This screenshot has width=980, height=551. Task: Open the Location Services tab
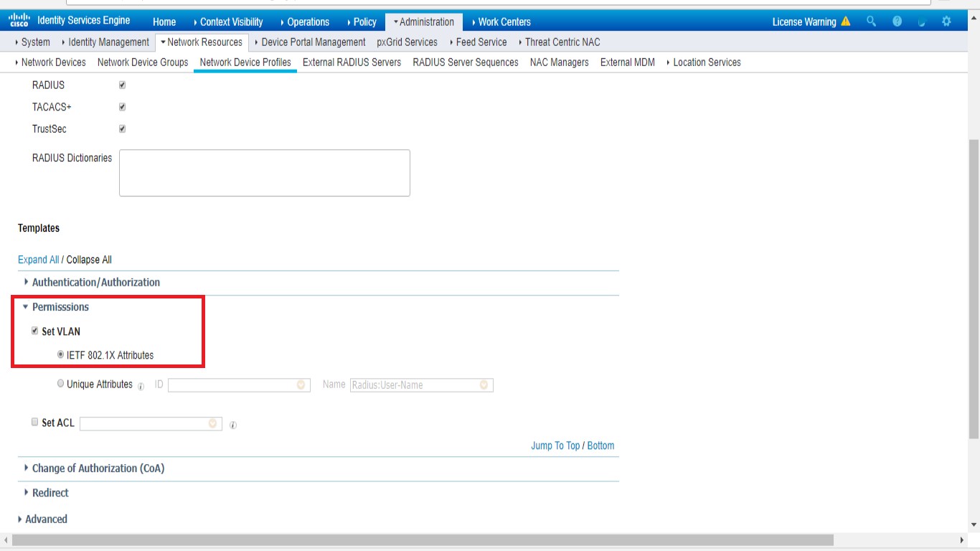pyautogui.click(x=703, y=62)
